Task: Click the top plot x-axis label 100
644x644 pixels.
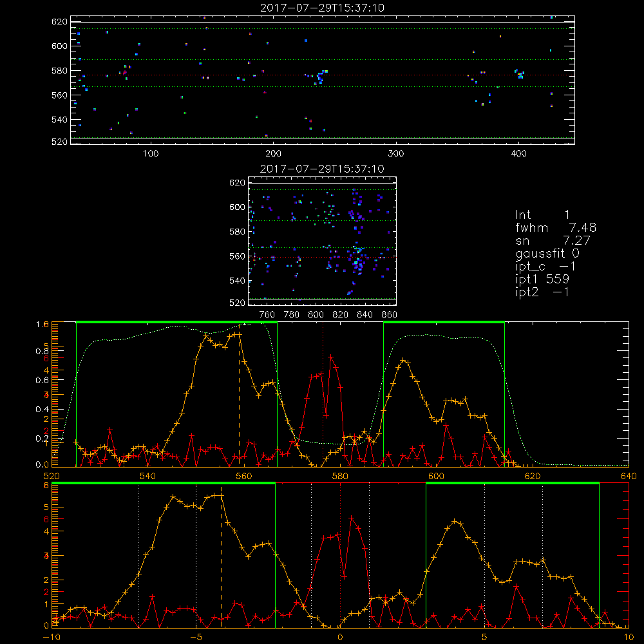Action: (151, 154)
